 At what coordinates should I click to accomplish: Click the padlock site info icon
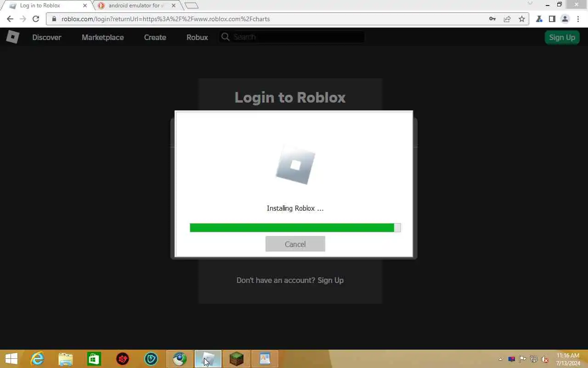pos(54,19)
